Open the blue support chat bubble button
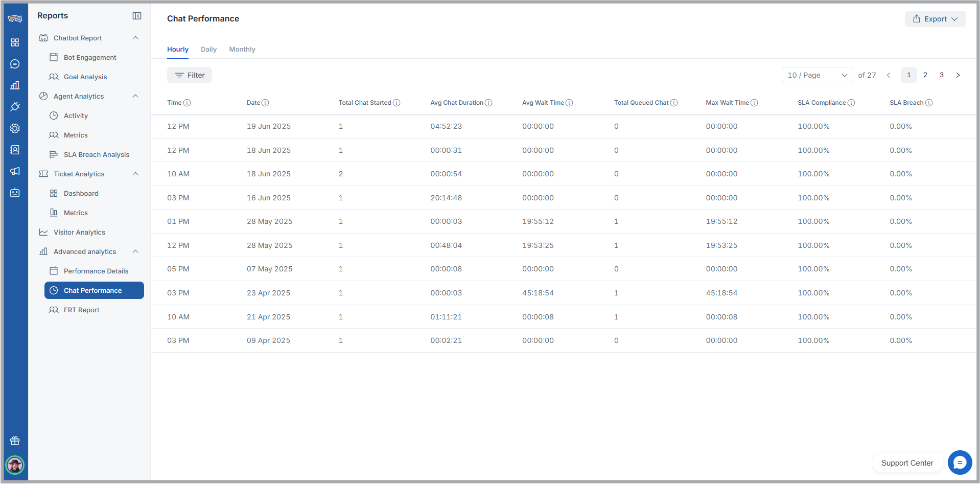 960,463
